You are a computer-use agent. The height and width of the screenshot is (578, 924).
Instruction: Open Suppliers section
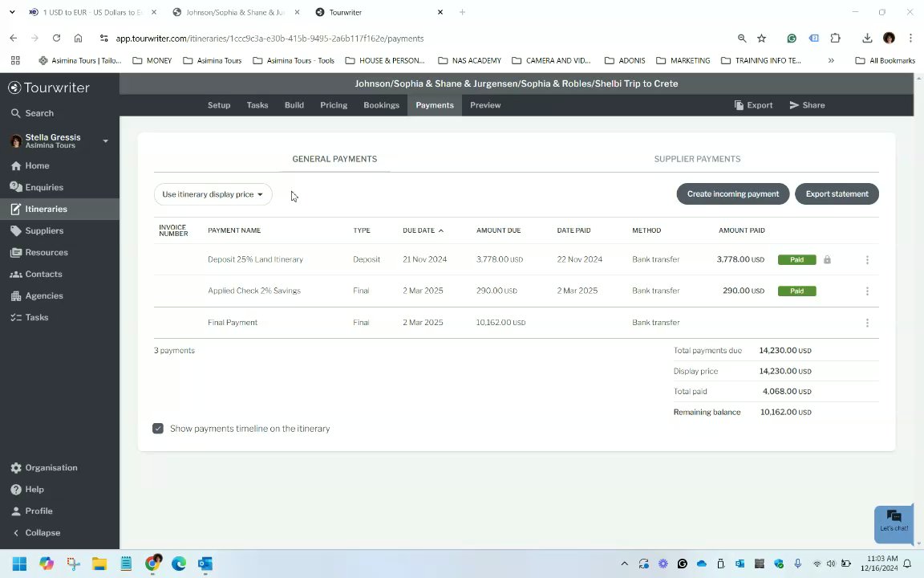37,230
